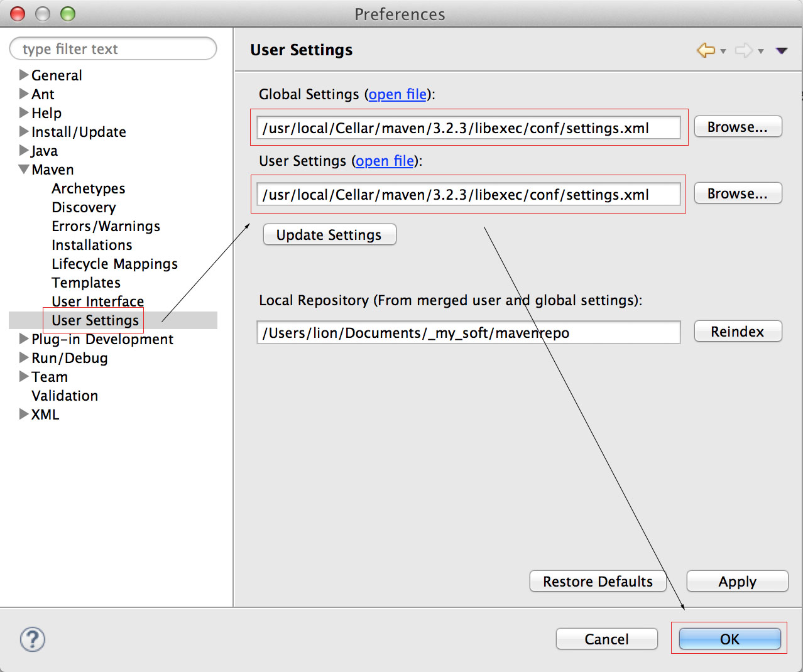Open the help question mark icon

pos(33,639)
